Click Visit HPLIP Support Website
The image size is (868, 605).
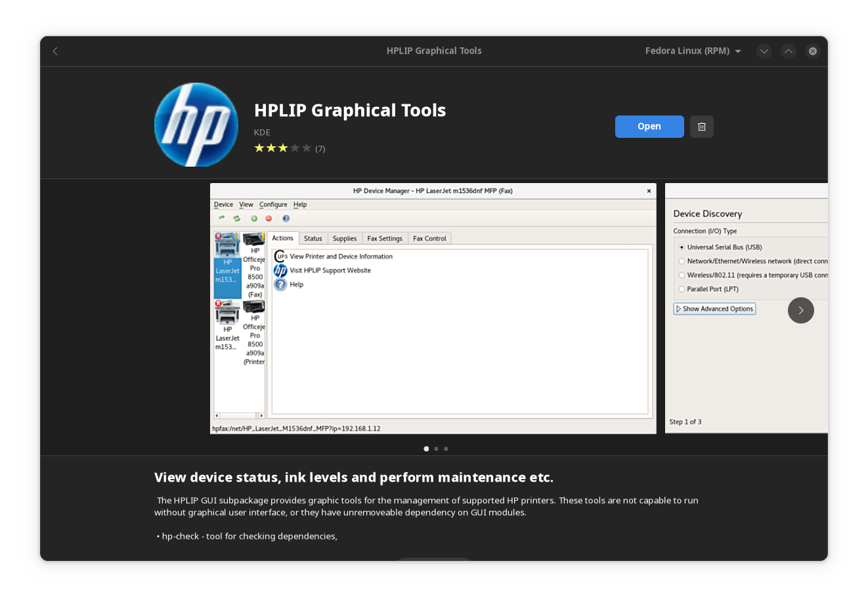(322, 270)
